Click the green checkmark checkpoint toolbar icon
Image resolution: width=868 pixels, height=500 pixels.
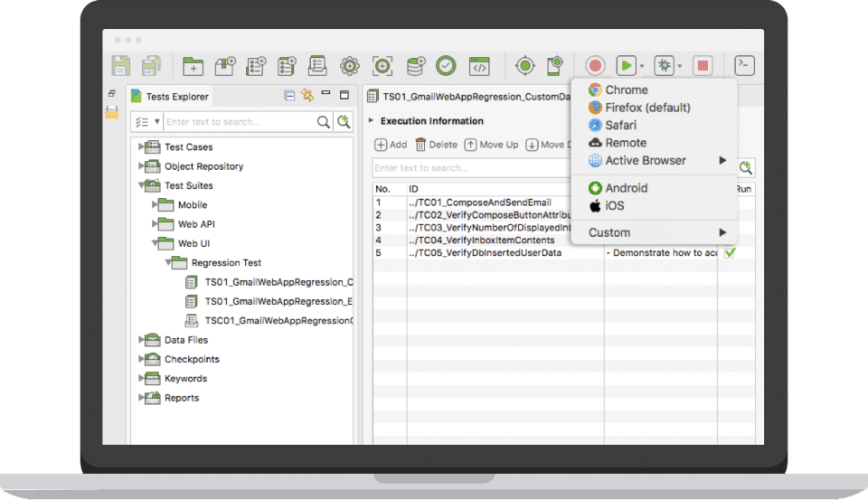tap(446, 66)
